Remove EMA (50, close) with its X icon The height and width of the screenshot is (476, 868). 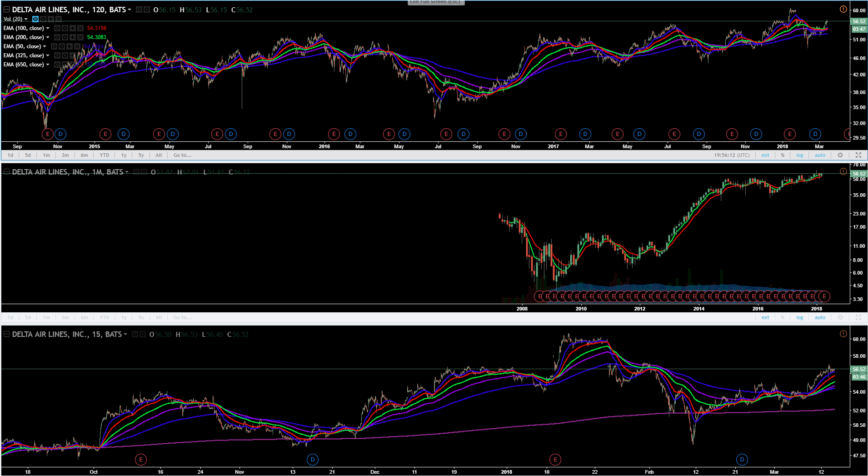pos(77,46)
